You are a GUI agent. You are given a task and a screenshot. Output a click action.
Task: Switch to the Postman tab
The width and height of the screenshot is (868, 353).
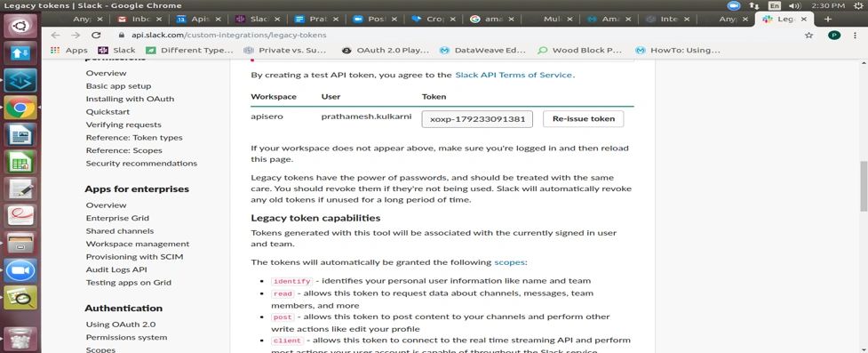pos(374,19)
